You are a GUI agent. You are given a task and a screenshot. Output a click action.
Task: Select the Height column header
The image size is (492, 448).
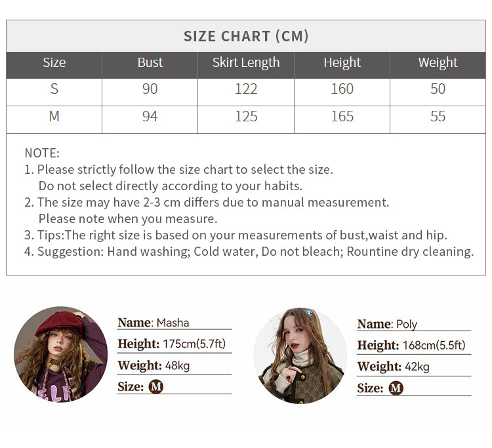[x=342, y=62]
